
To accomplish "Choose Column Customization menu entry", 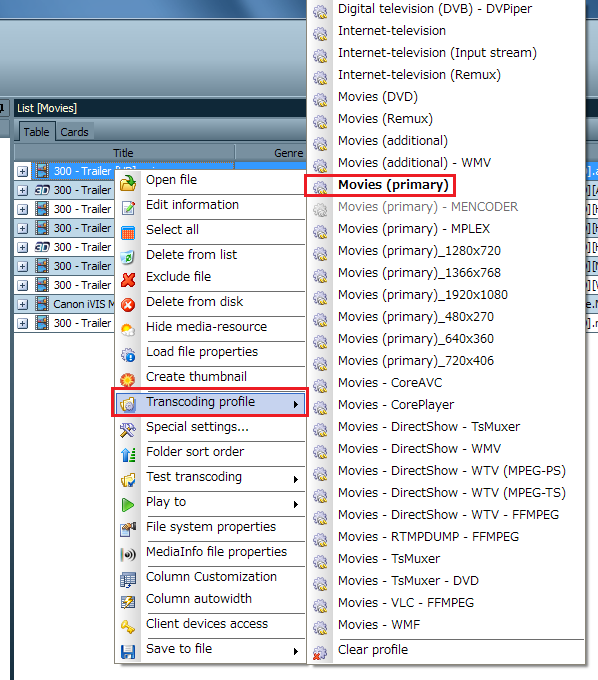I will point(211,577).
